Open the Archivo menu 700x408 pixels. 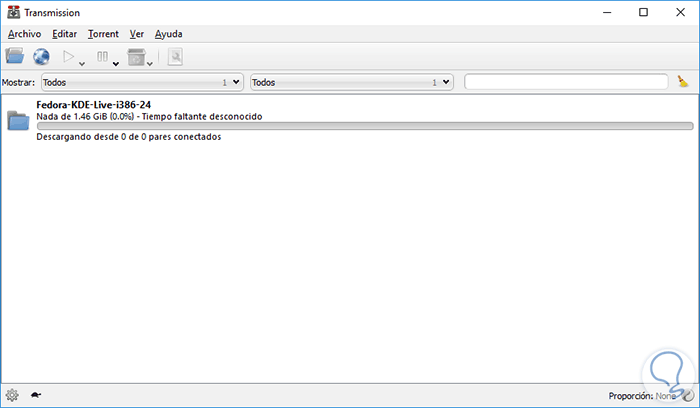coord(25,34)
